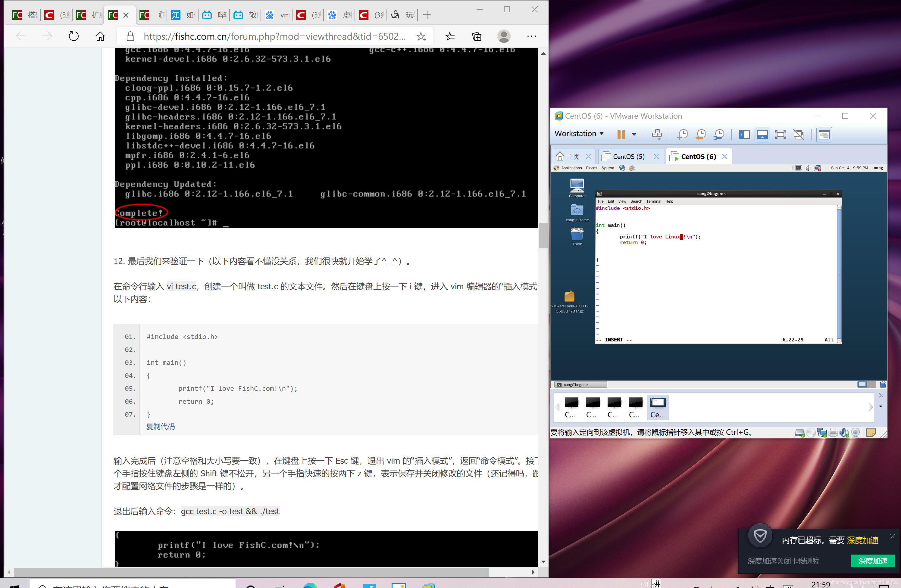Image resolution: width=901 pixels, height=588 pixels.
Task: Open terminal Help menu
Action: click(669, 201)
